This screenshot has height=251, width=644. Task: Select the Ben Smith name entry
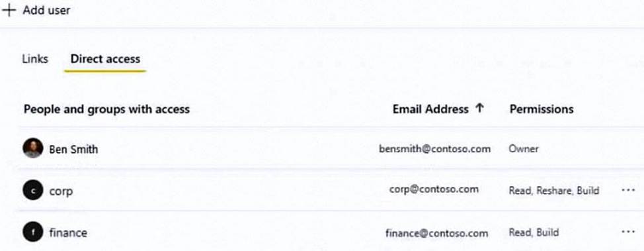click(73, 149)
